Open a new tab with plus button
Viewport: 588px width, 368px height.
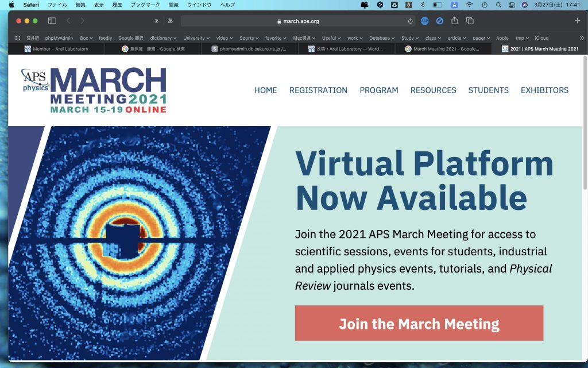578,21
